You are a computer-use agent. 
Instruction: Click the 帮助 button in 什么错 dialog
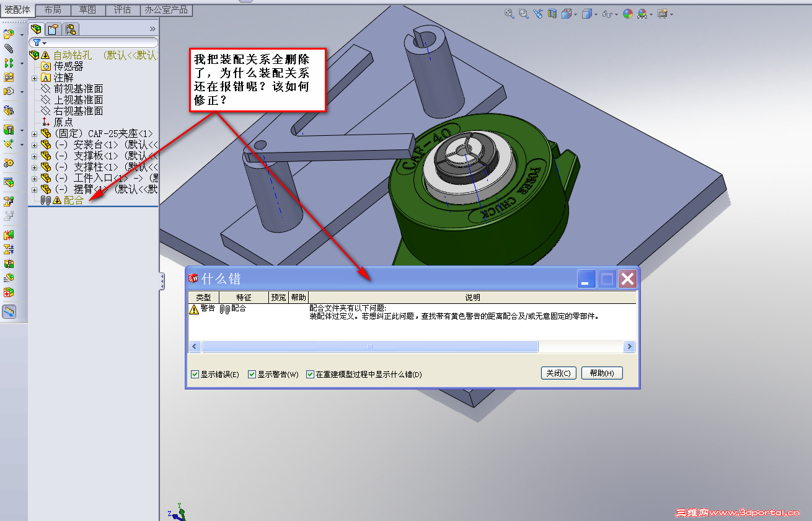(x=601, y=373)
